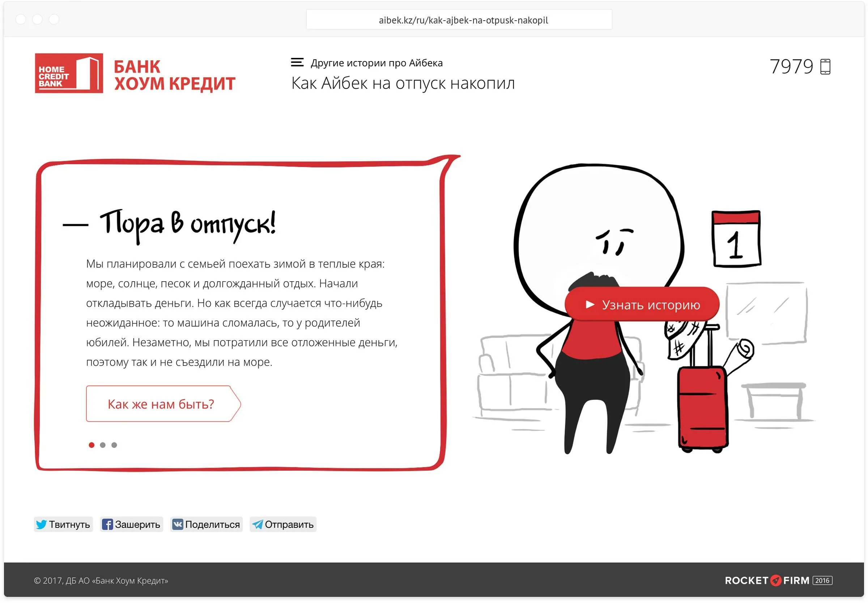Click the Как же нам быть? button
The width and height of the screenshot is (868, 603).
[x=162, y=404]
